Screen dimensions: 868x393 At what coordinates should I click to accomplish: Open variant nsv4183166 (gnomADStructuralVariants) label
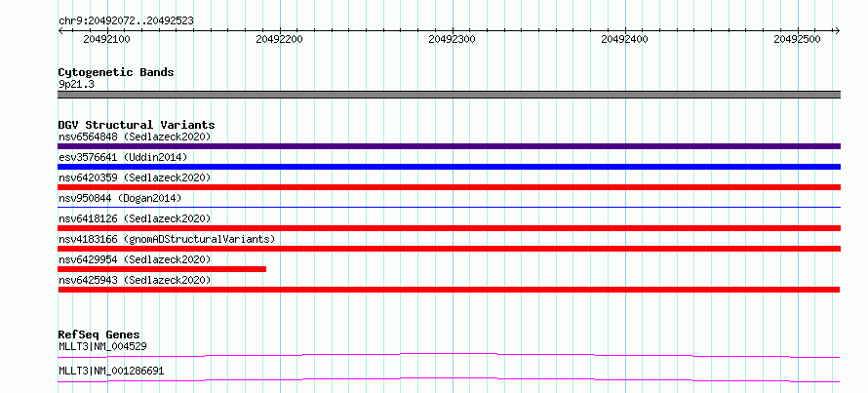(167, 239)
